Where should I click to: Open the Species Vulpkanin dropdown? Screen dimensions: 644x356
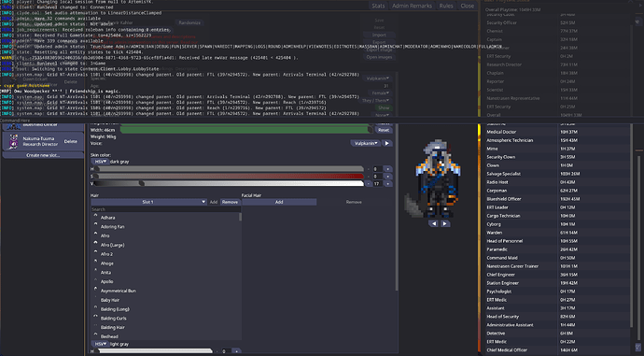(377, 78)
